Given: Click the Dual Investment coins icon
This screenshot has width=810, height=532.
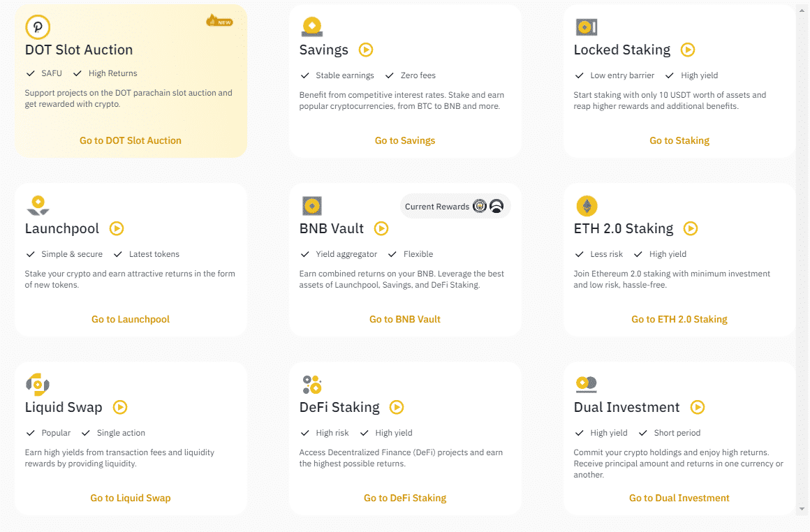Looking at the screenshot, I should click(587, 384).
